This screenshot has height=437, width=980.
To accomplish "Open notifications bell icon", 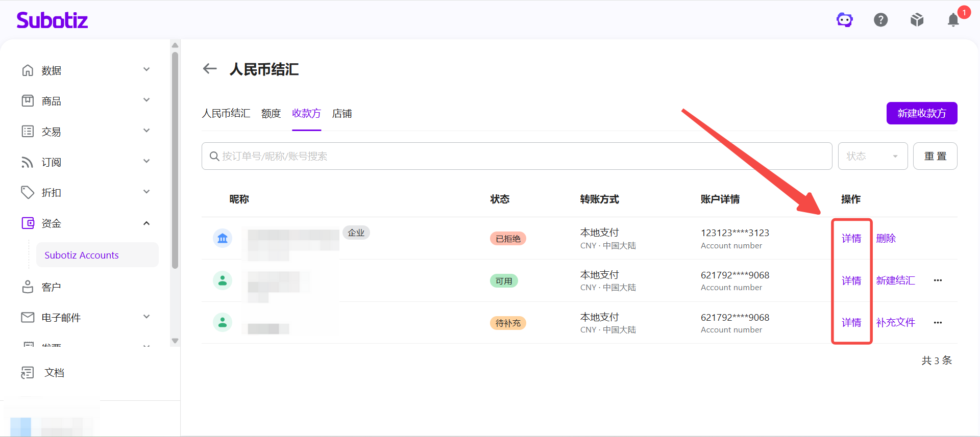I will 953,20.
